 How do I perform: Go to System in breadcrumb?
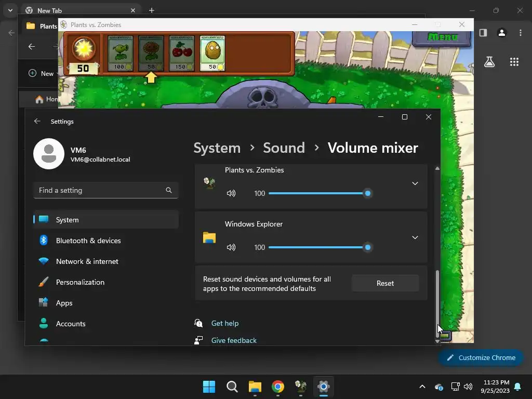(x=217, y=148)
